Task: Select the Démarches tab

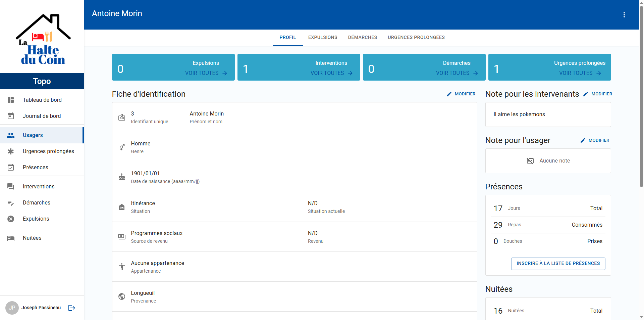Action: pos(363,37)
